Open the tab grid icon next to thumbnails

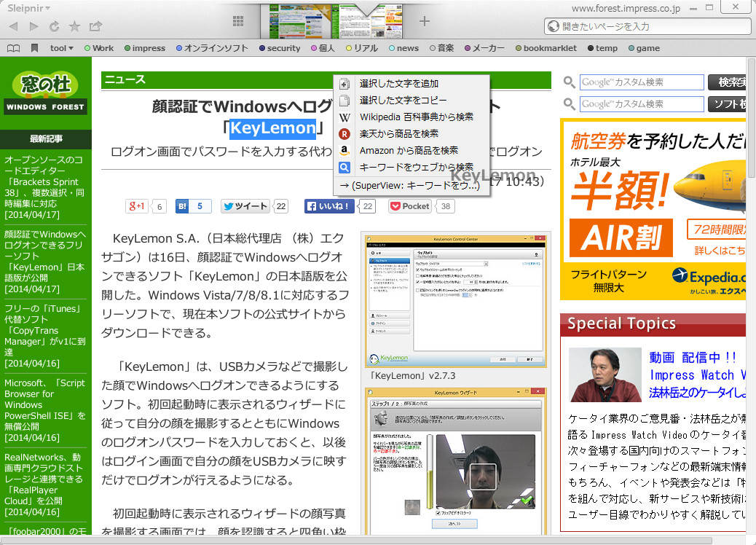pos(238,20)
